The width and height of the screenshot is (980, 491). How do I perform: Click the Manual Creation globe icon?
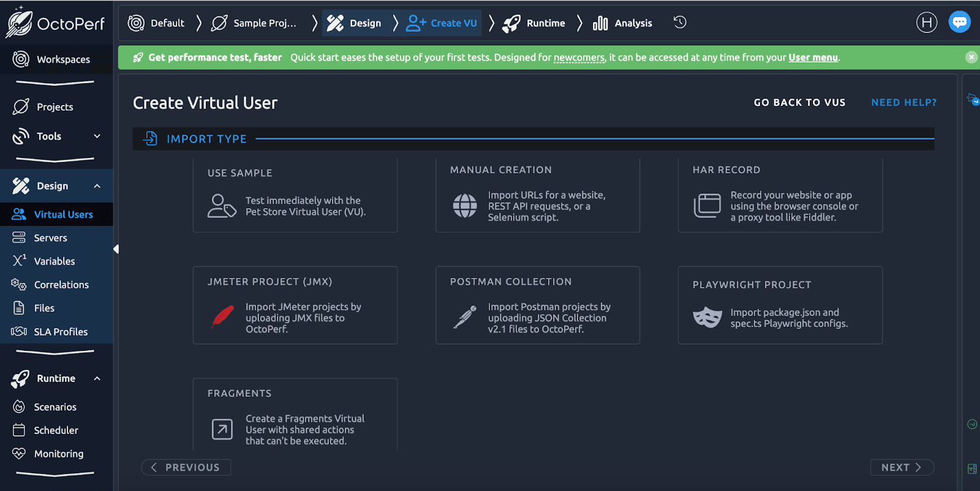(x=465, y=206)
